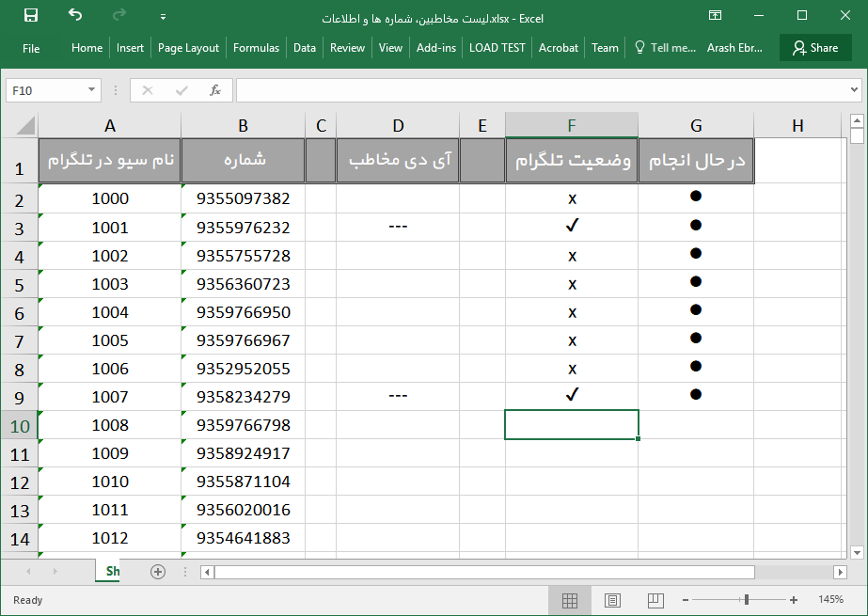Click the x cell in row 6

[572, 312]
